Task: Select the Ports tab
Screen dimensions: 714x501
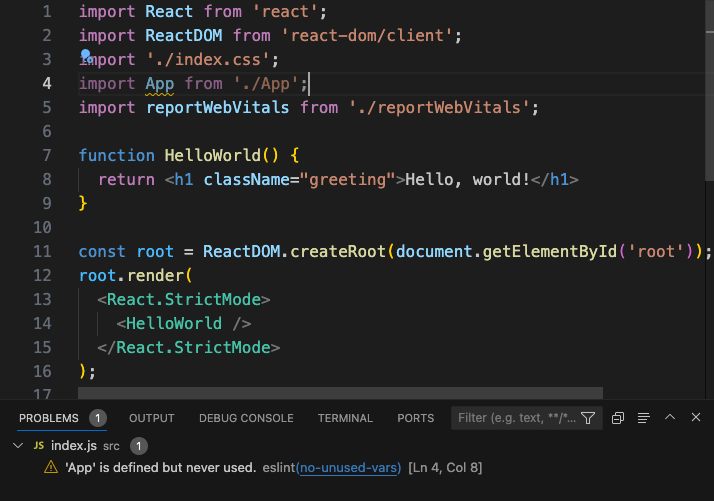Action: point(415,418)
